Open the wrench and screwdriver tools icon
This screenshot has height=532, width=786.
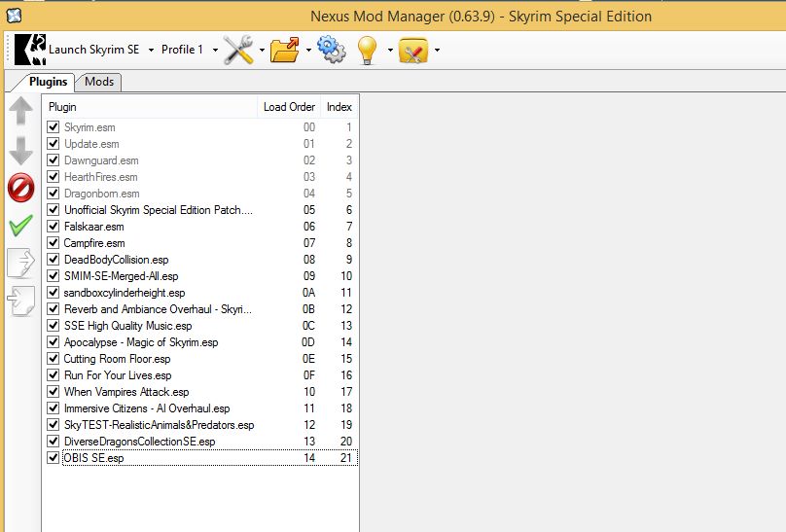pos(238,50)
